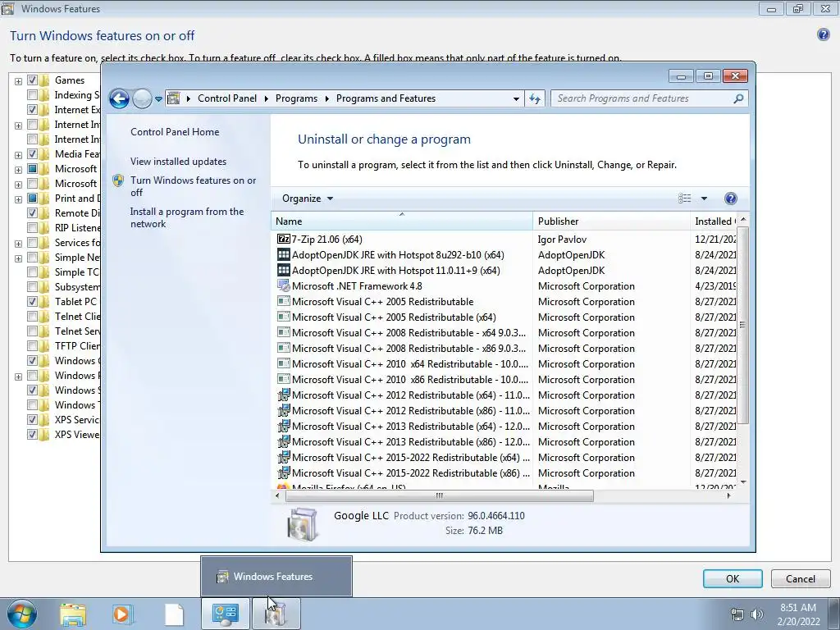Click OK in Windows Features window
840x630 pixels.
coord(733,578)
